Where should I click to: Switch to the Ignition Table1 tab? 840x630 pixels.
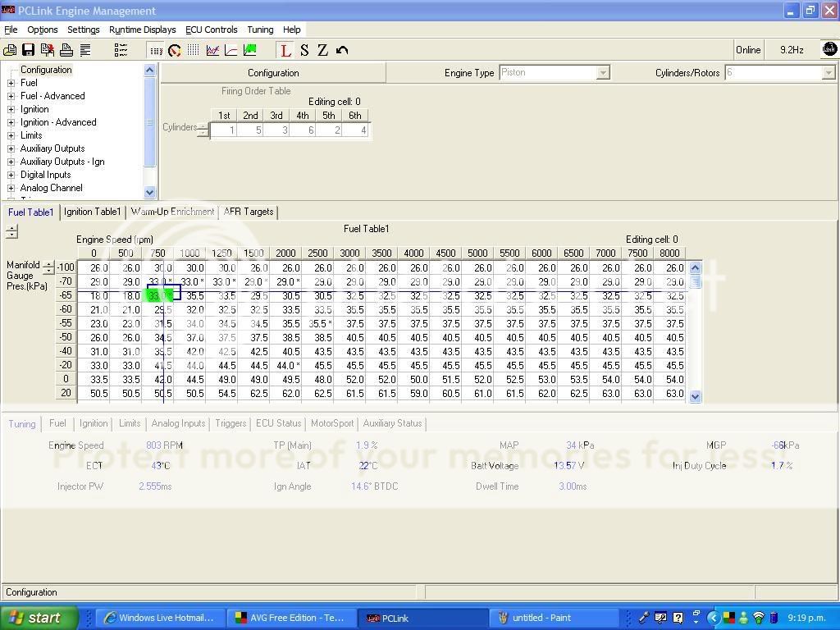92,212
